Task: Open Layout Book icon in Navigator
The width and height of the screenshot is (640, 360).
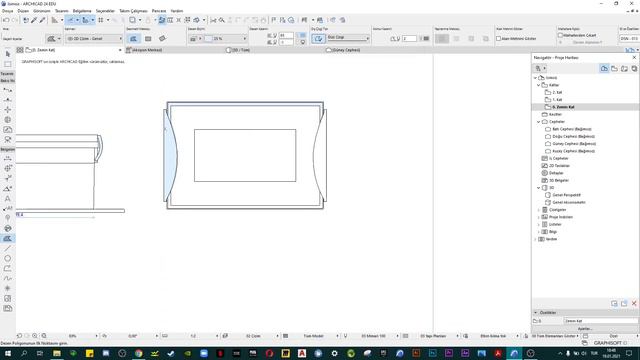Action: coord(624,69)
